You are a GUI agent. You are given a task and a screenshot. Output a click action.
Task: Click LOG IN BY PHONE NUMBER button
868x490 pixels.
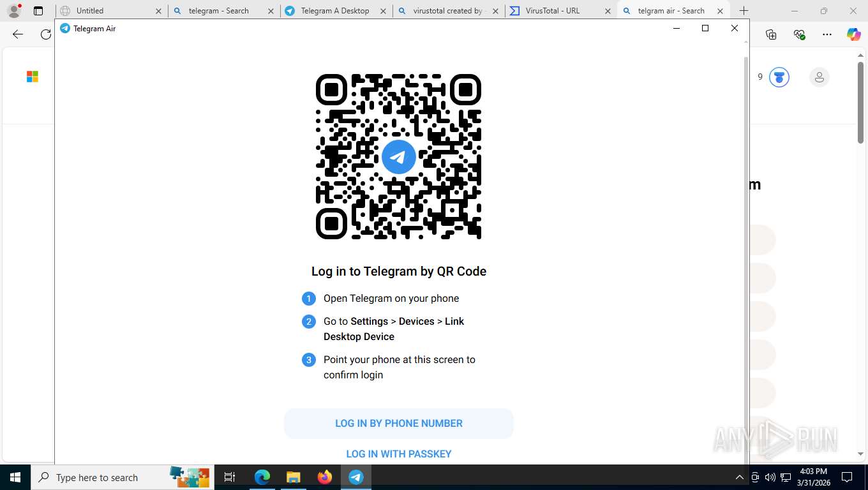pyautogui.click(x=399, y=424)
